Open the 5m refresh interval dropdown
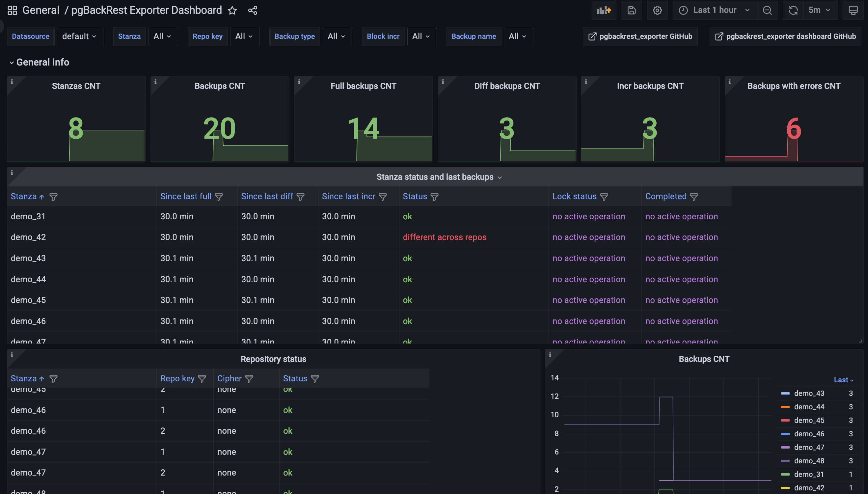This screenshot has width=868, height=494. [819, 10]
